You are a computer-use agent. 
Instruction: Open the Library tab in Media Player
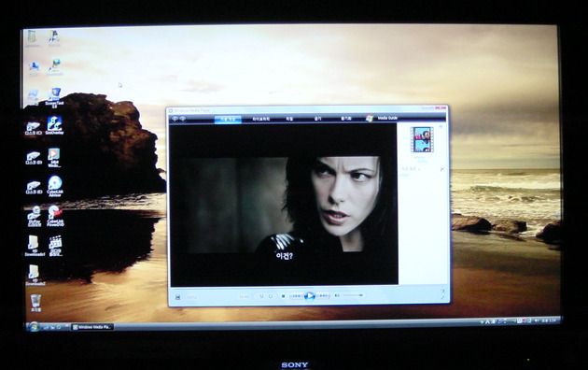(260, 119)
